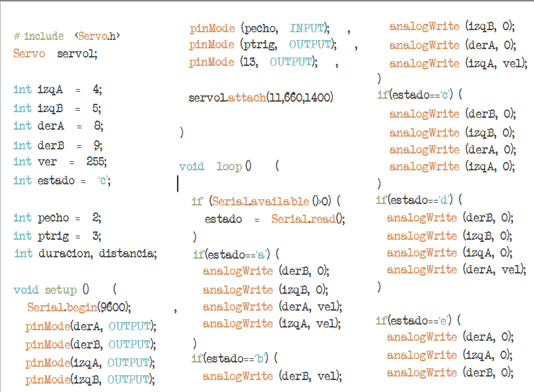Image resolution: width=534 pixels, height=392 pixels.
Task: Click 'pinMode(izqB, OUTPUT);' line
Action: (x=90, y=380)
